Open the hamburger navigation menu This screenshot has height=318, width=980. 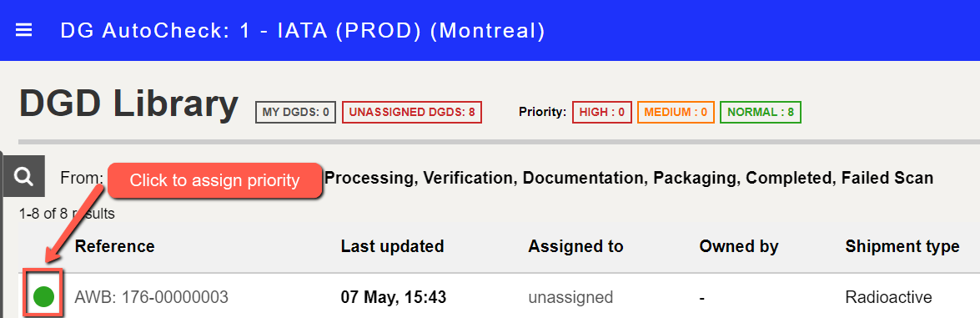(x=23, y=30)
